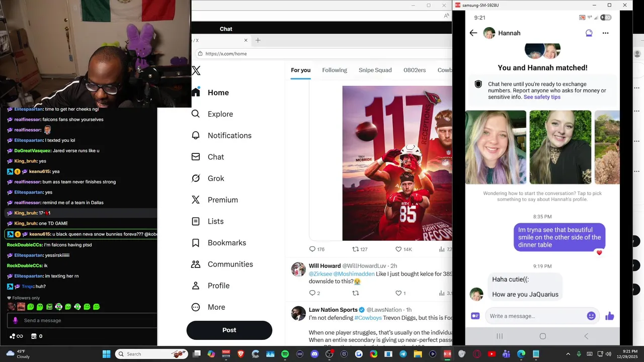Open Law Nation Sports profile name
This screenshot has height=362, width=644.
333,310
